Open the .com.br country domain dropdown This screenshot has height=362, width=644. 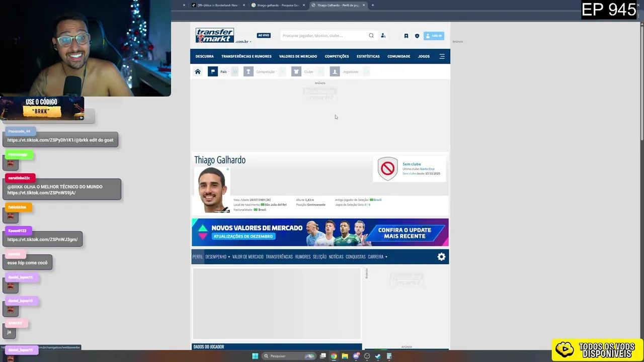244,42
